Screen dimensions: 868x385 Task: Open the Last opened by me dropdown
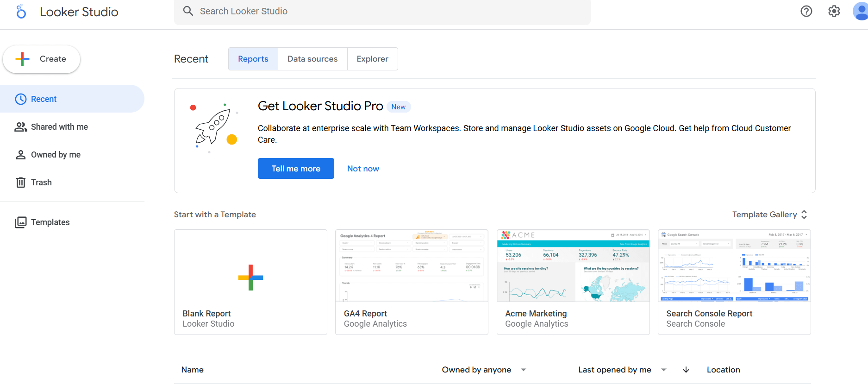[623, 370]
